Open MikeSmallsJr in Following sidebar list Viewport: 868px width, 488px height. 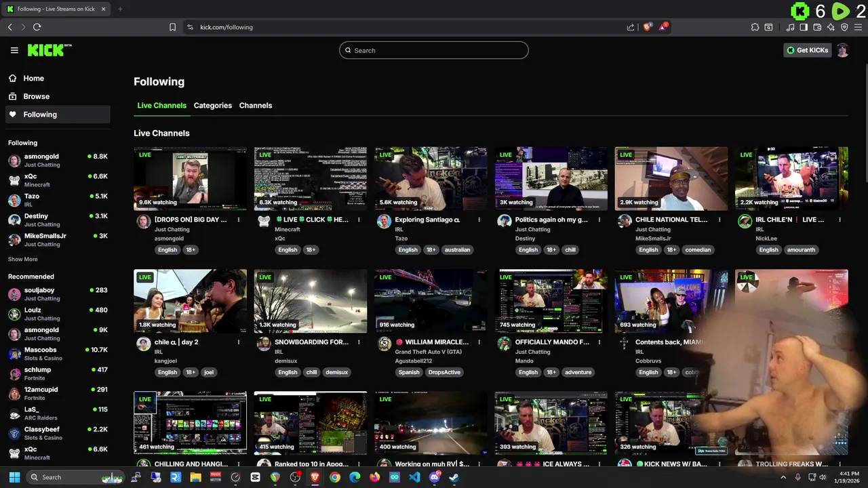point(58,240)
